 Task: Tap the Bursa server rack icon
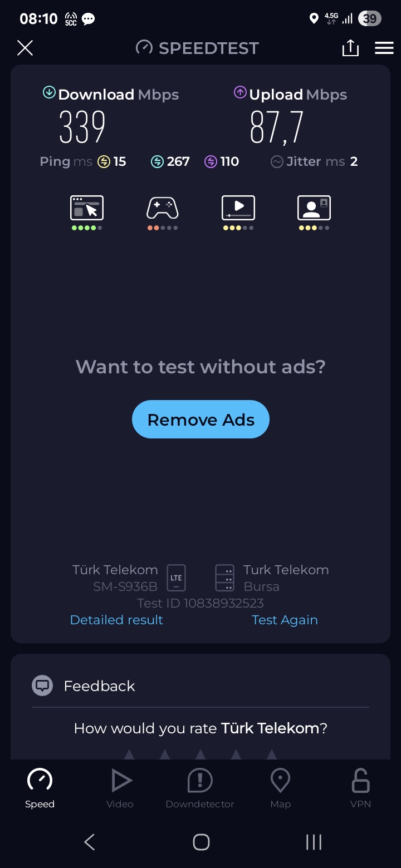[x=225, y=578]
